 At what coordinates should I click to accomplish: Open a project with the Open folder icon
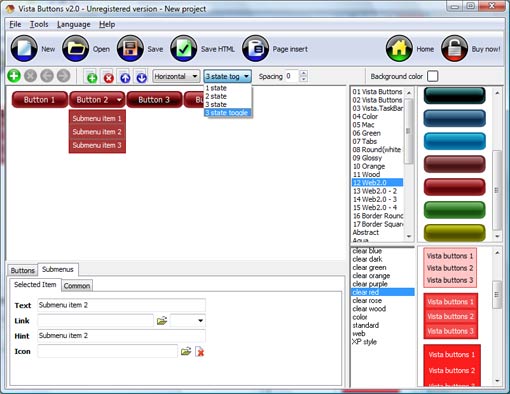tap(76, 49)
